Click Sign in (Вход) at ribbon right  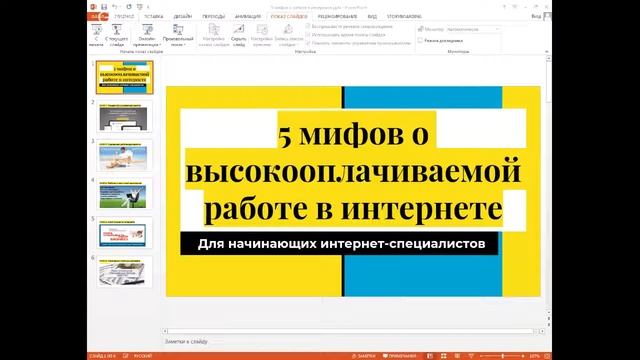coord(536,16)
